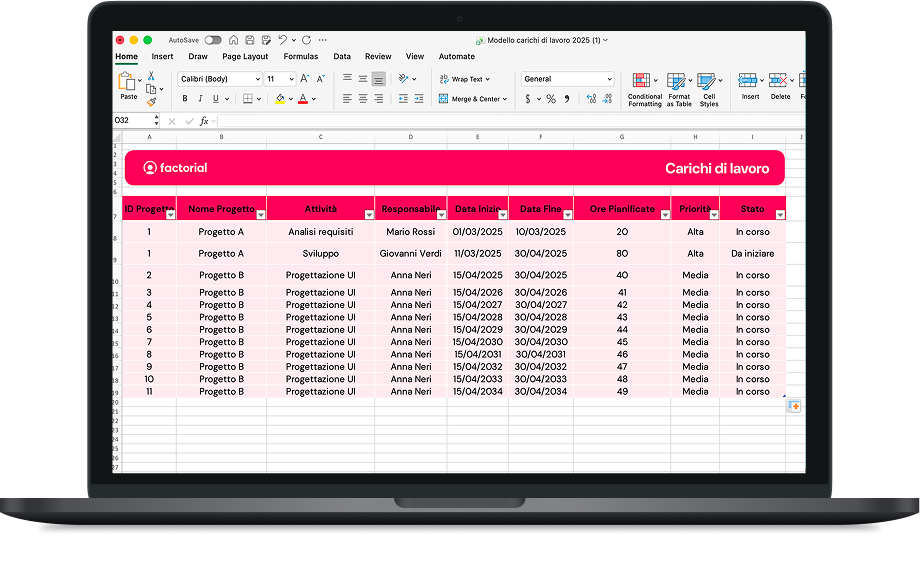Click the Paste clipboard icon
Viewport: 920px width, 586px height.
(x=128, y=82)
